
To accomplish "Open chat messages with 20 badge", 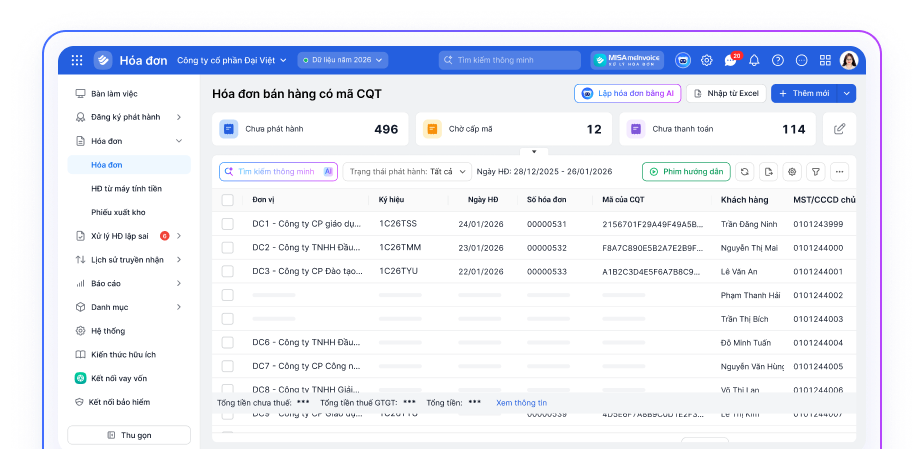I will [x=730, y=60].
